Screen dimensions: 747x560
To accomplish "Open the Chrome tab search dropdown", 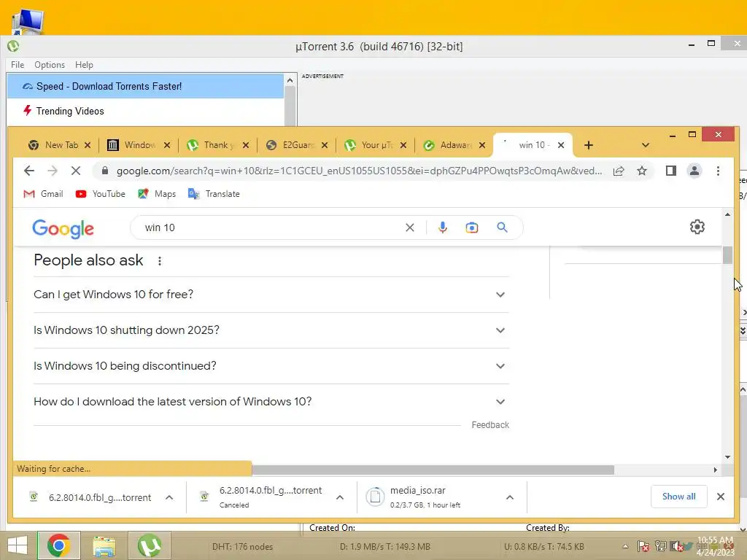I will point(646,145).
